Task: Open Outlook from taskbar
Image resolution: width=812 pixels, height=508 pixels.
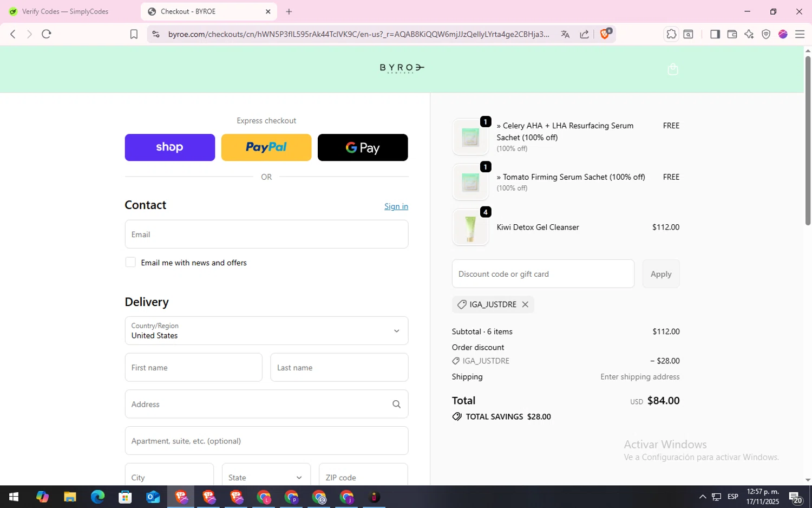Action: coord(153,497)
